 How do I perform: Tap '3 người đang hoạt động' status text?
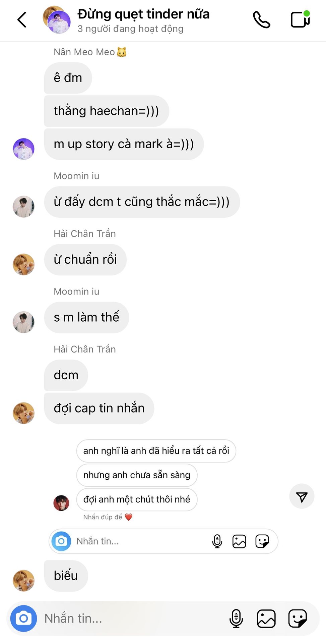pos(130,29)
